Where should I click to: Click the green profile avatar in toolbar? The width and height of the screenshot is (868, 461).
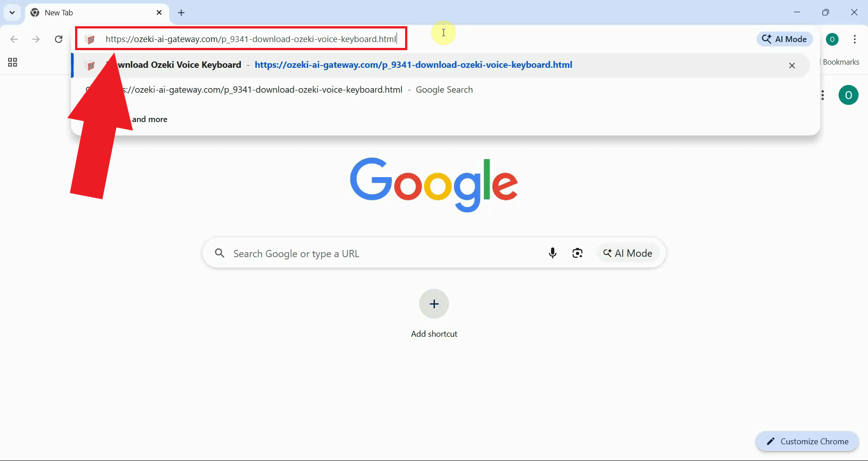pyautogui.click(x=832, y=39)
